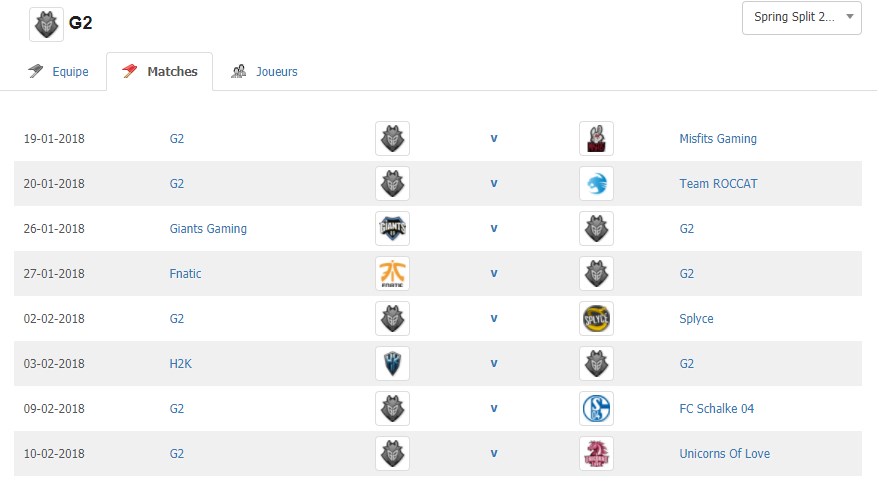
Task: Click the H2K team logo
Action: (x=392, y=363)
